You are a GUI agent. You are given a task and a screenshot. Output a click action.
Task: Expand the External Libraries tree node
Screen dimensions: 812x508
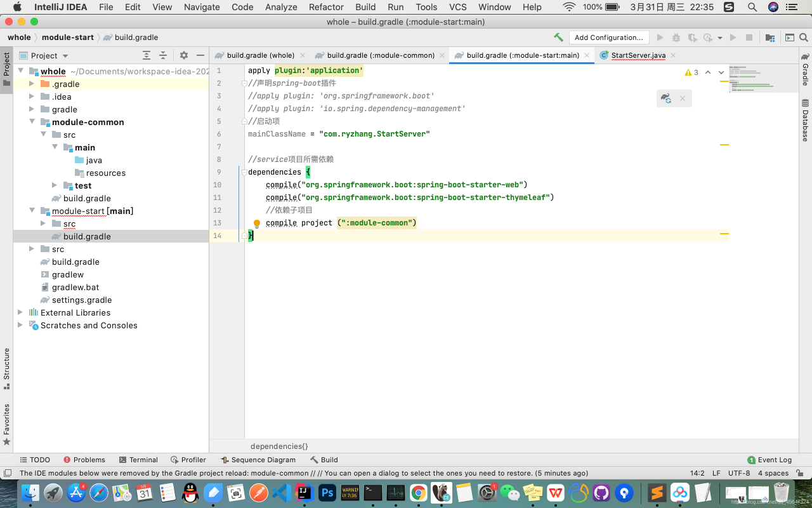(x=20, y=312)
